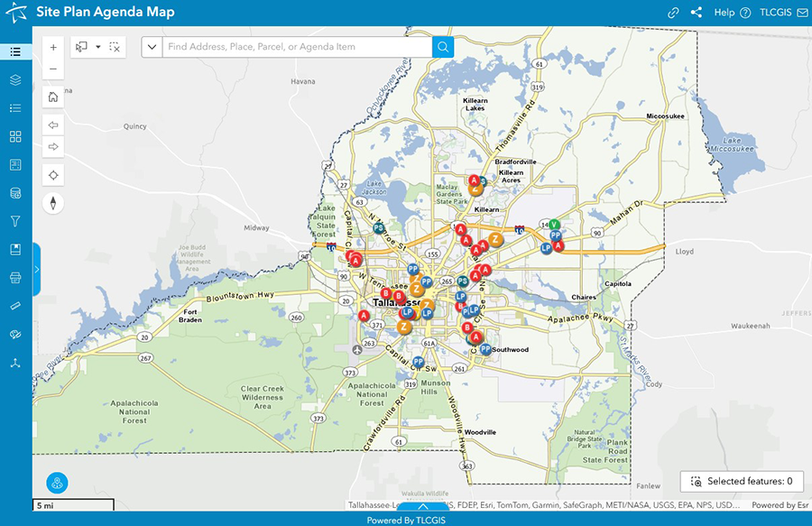Click the Selected features: 0 button
The height and width of the screenshot is (526, 812).
[x=741, y=481]
